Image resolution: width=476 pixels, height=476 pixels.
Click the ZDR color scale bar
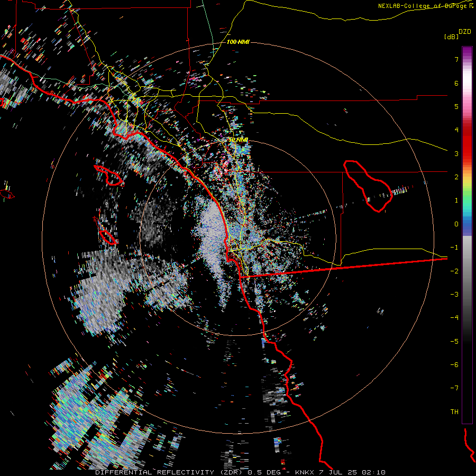[x=467, y=235]
